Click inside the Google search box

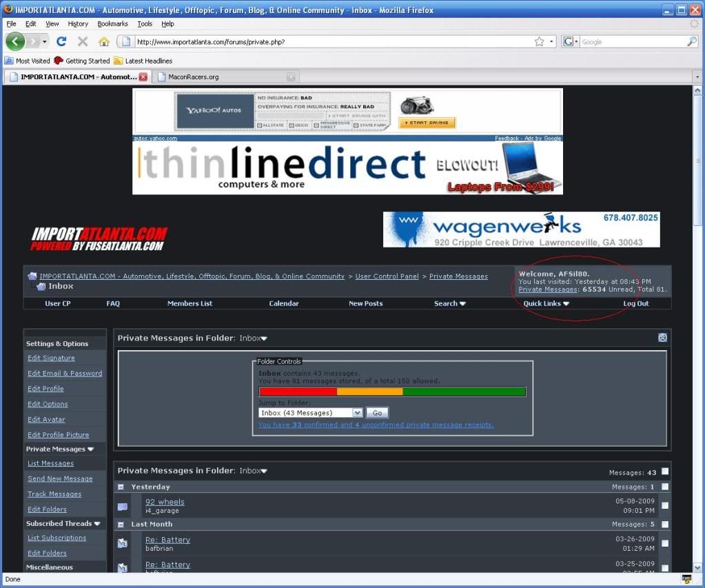(633, 42)
